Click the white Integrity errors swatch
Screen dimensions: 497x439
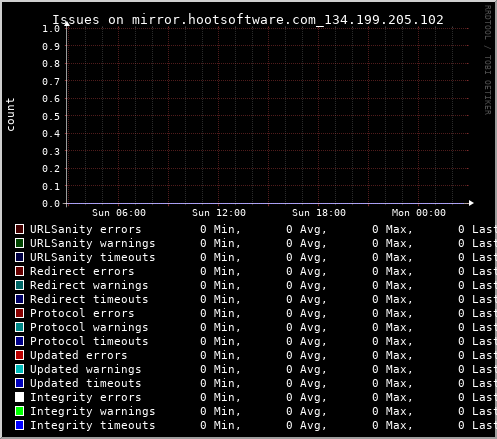click(19, 397)
